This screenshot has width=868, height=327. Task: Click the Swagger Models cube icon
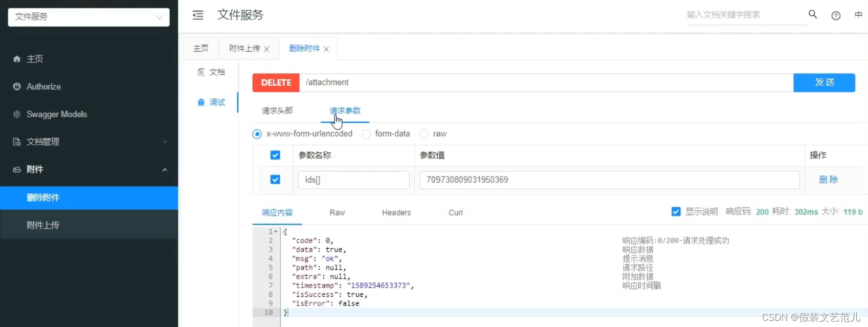point(17,114)
